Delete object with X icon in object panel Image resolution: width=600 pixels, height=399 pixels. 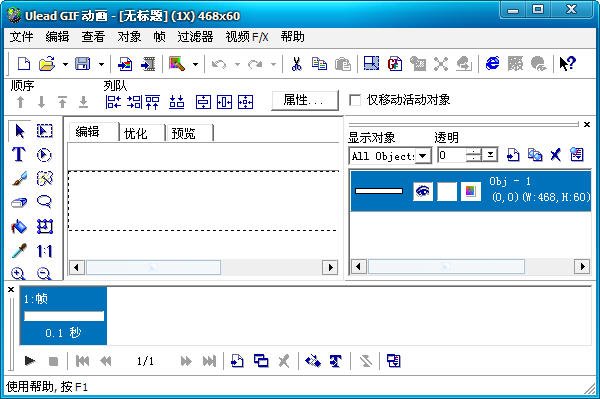[555, 155]
